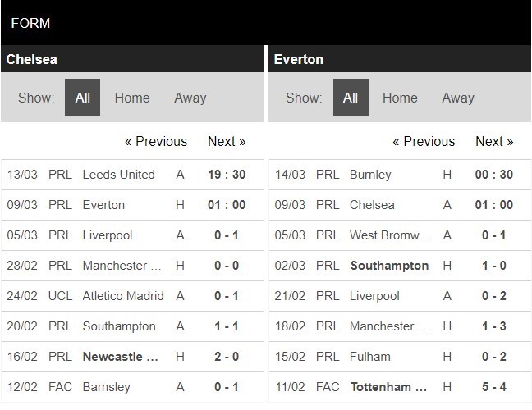
Task: Select the All tab under Everton
Action: (x=351, y=98)
